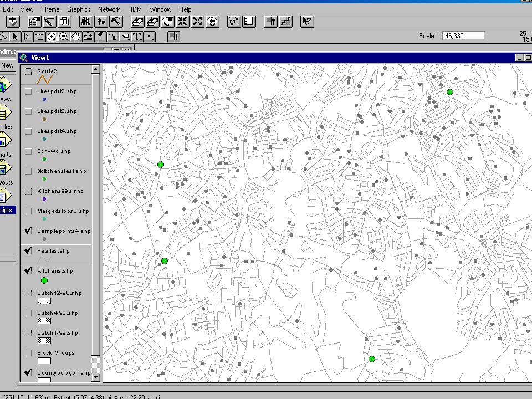Screen dimensions: 532x399
Task: Check the Block Groups theme box
Action: (28, 353)
